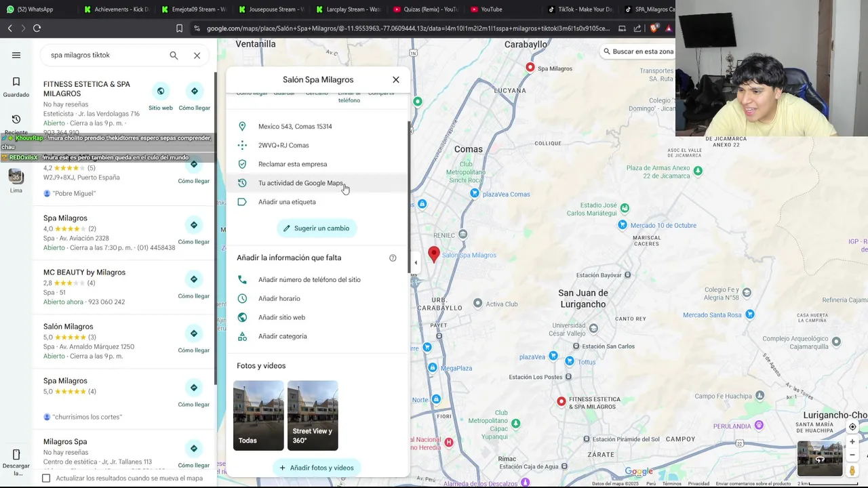Switch to the Quizas (Remix) YouTube tab
868x488 pixels.
pos(426,9)
